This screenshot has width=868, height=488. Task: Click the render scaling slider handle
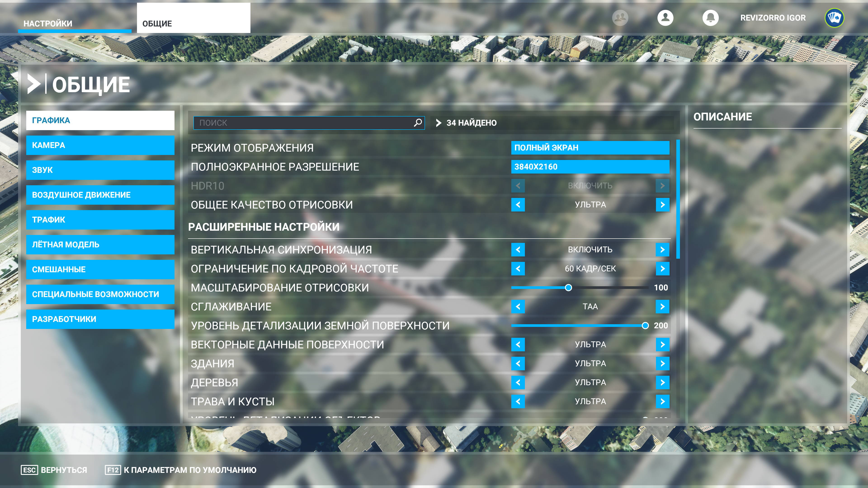pyautogui.click(x=568, y=288)
